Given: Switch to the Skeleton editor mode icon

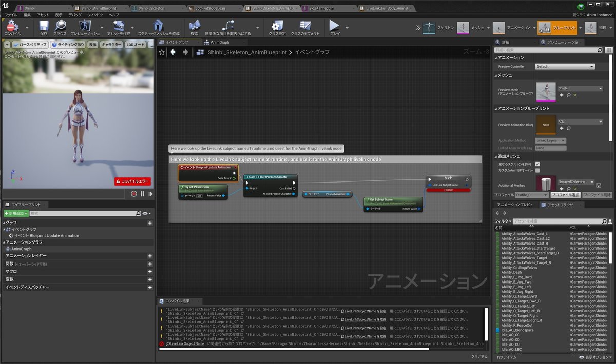Looking at the screenshot, I should click(x=430, y=27).
